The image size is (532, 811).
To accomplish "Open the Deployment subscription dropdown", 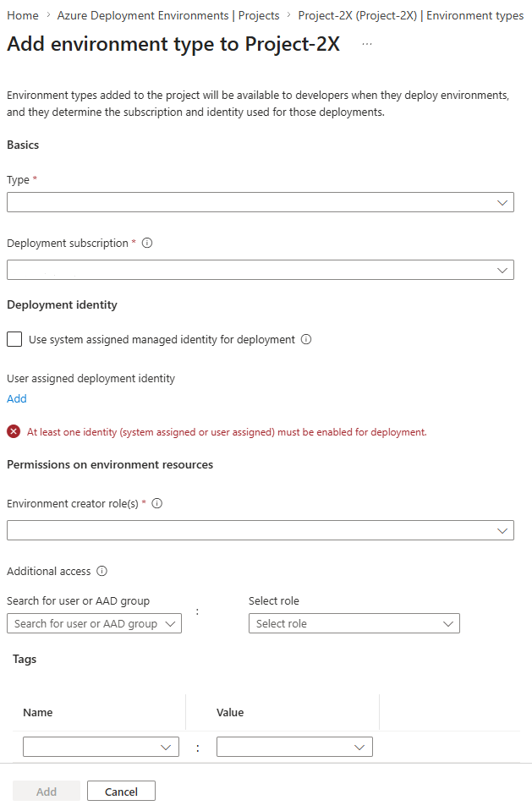I will (x=261, y=270).
